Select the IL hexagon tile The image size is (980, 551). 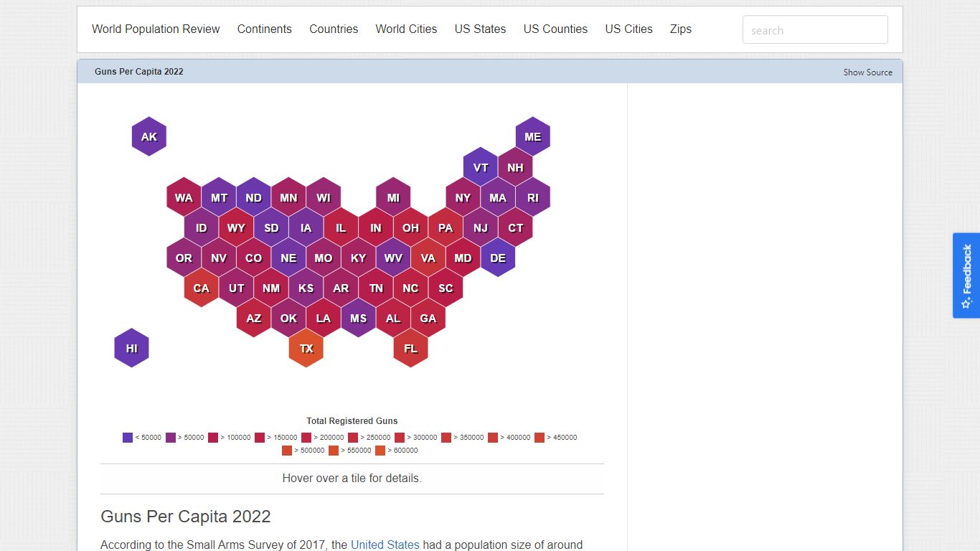tap(341, 227)
